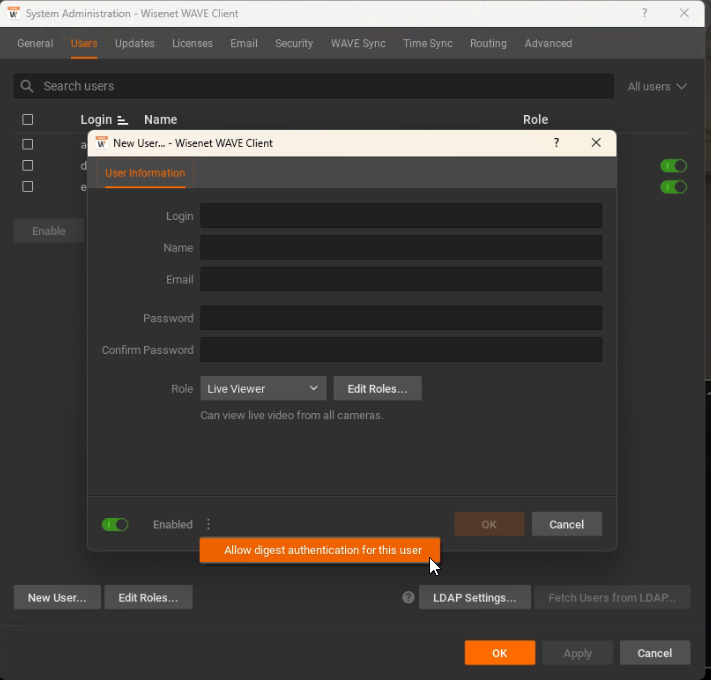Screen dimensions: 711x680
Task: Switch to the Users tab
Action: (x=84, y=44)
